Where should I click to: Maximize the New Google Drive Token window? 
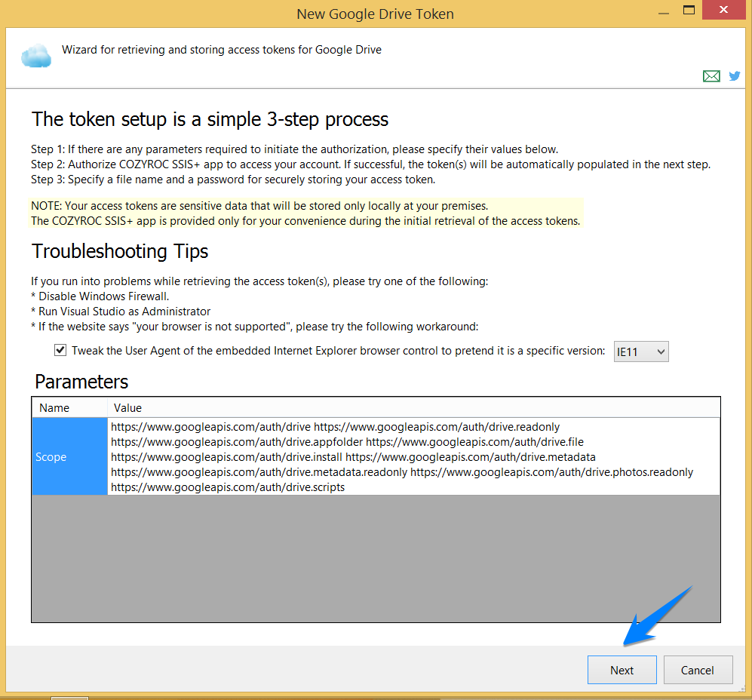pos(689,10)
